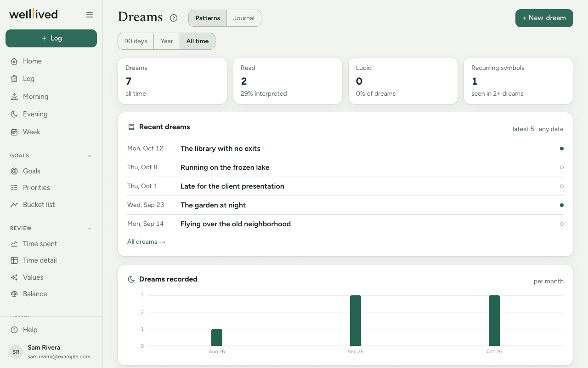Image resolution: width=588 pixels, height=368 pixels.
Task: Switch to the Patterns tab
Action: point(208,18)
